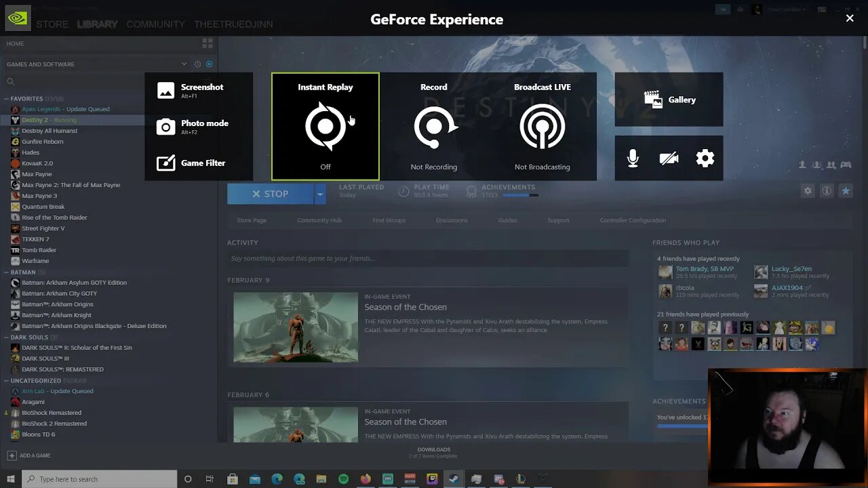The height and width of the screenshot is (488, 868).
Task: Open the GeForce Screenshot option
Action: (x=198, y=90)
